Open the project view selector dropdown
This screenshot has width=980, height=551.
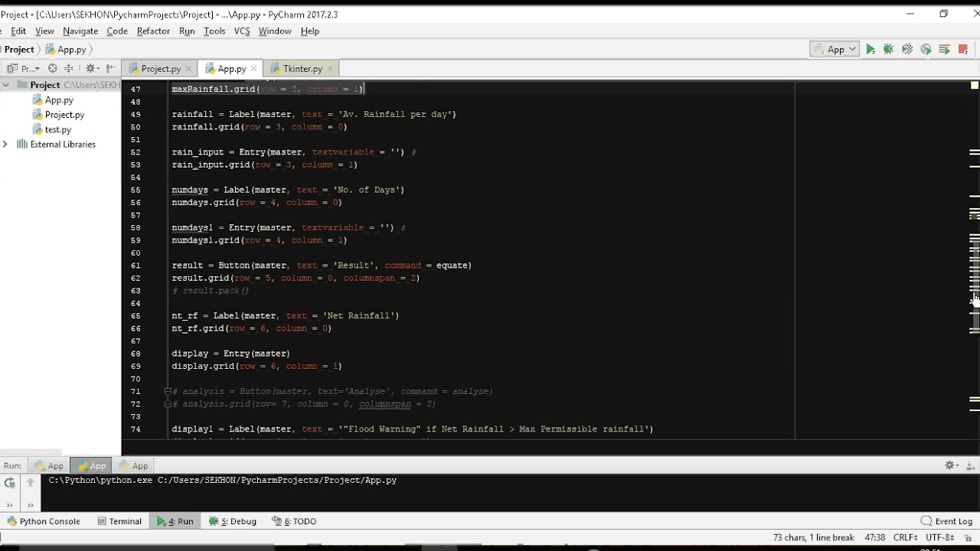tap(24, 69)
